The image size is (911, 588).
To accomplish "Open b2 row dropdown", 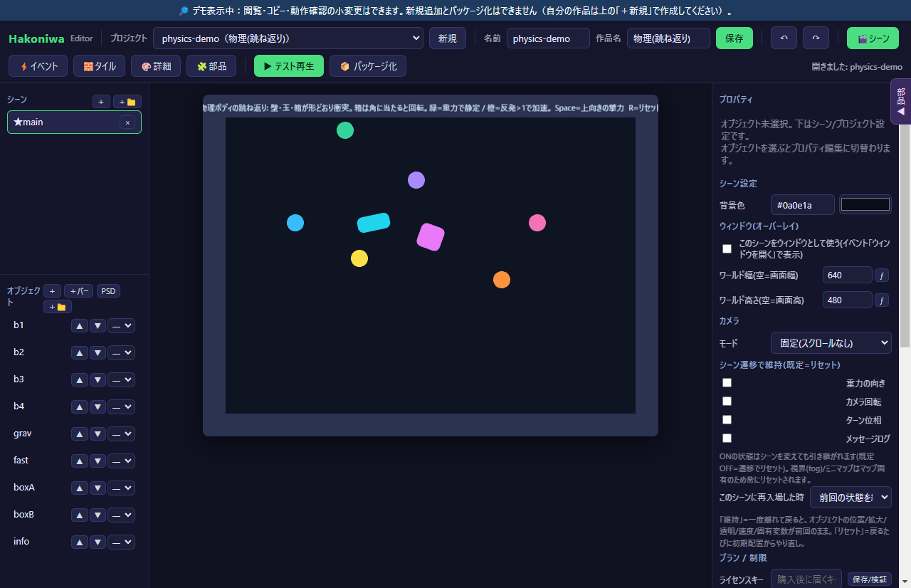I will (121, 353).
